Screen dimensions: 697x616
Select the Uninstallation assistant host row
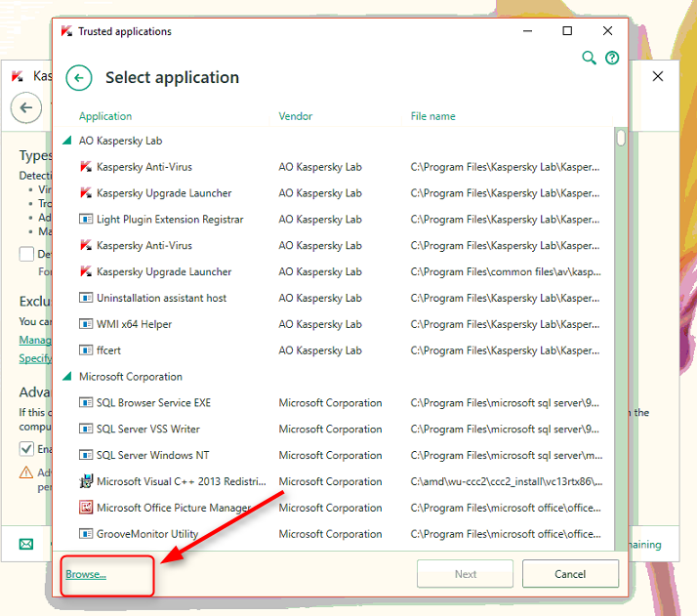point(334,298)
